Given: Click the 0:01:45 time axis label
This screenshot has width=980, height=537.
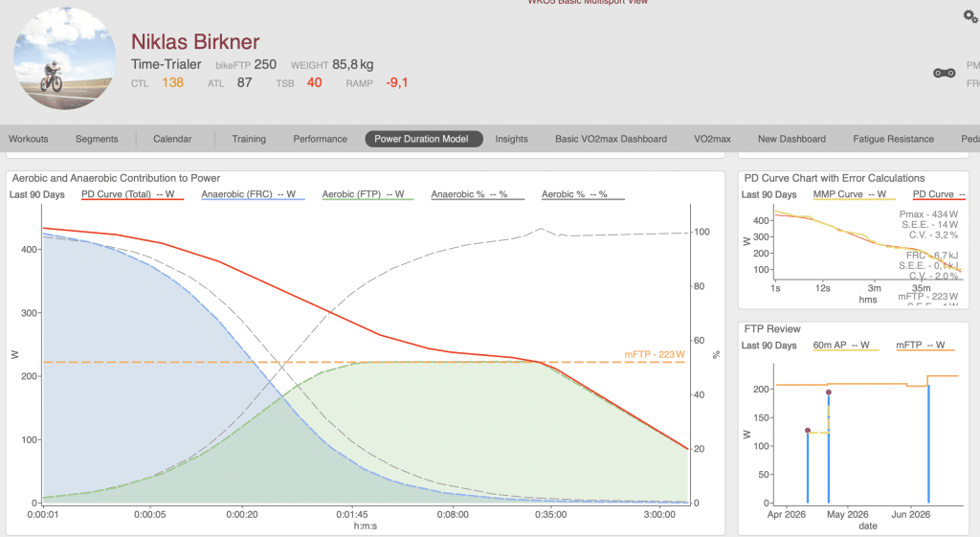Looking at the screenshot, I should [x=352, y=514].
